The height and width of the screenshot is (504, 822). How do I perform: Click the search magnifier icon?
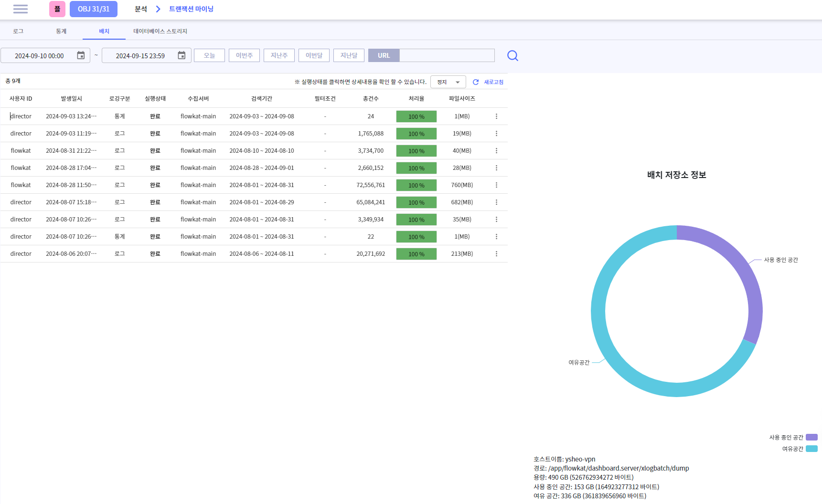[512, 56]
